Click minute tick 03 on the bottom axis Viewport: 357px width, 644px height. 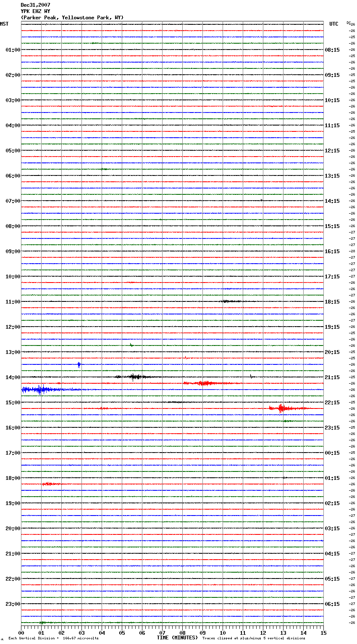[81, 632]
